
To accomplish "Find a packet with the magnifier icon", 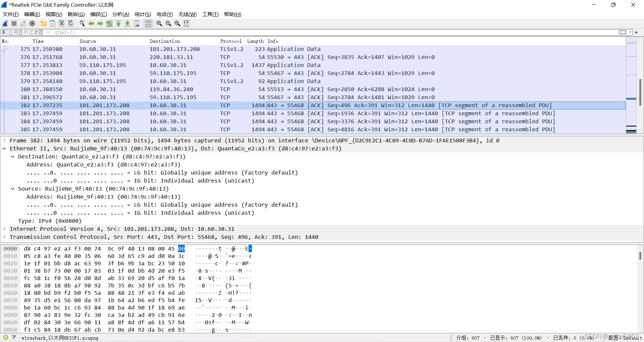I will [x=82, y=23].
